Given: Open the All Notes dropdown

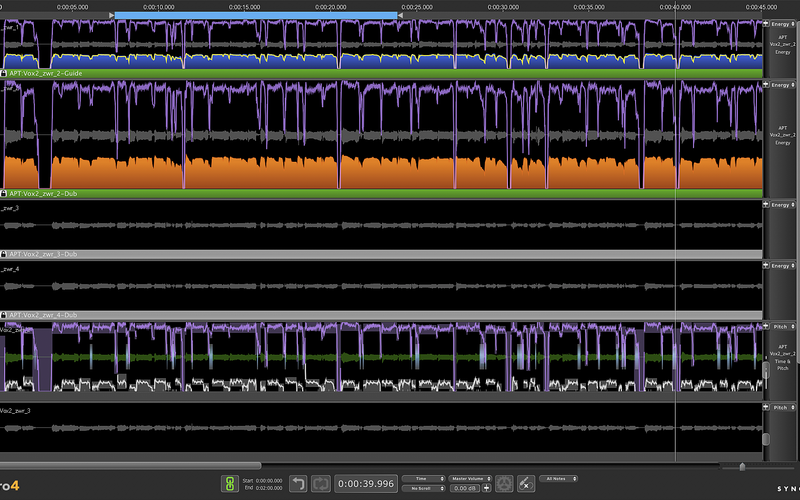Looking at the screenshot, I should tap(558, 479).
